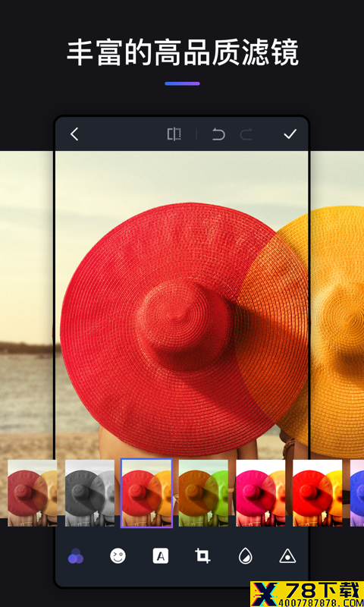Toggle the before/after compare icon
Screen dimensions: 364x607
click(174, 134)
